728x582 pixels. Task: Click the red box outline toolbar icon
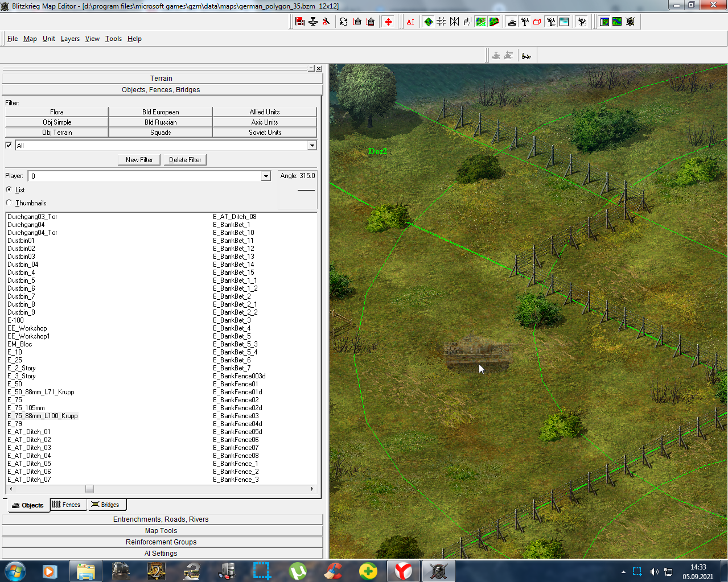537,22
